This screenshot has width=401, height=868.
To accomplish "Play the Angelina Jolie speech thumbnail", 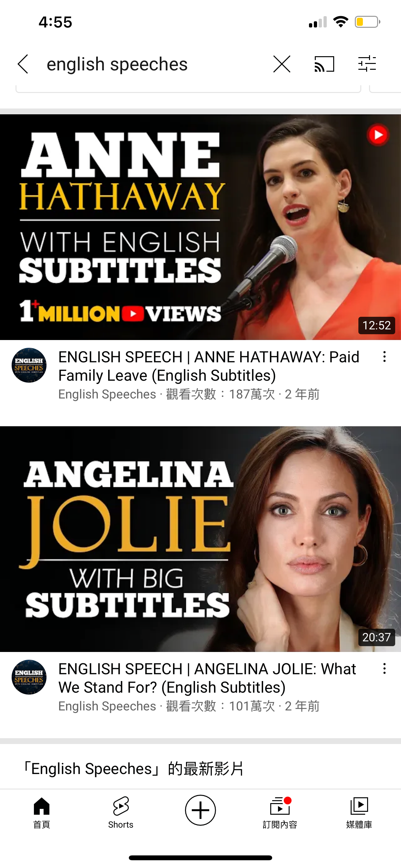I will 200,539.
